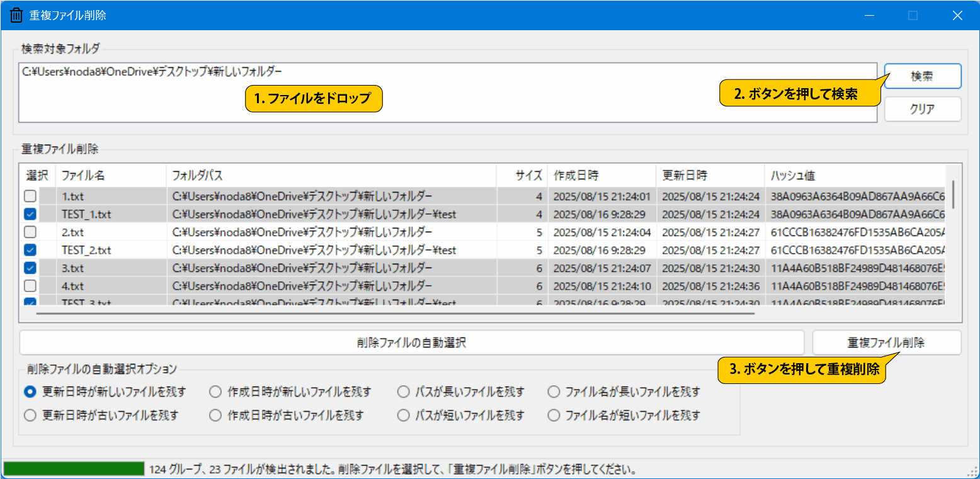This screenshot has height=479, width=980.
Task: Click the サイズ column header
Action: point(528,175)
